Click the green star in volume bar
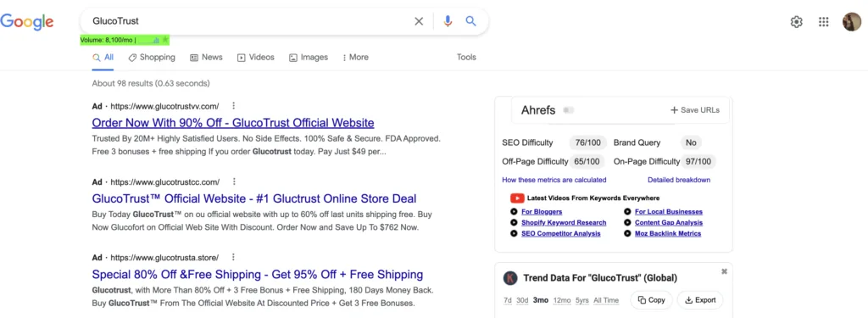The image size is (868, 318). (x=165, y=39)
